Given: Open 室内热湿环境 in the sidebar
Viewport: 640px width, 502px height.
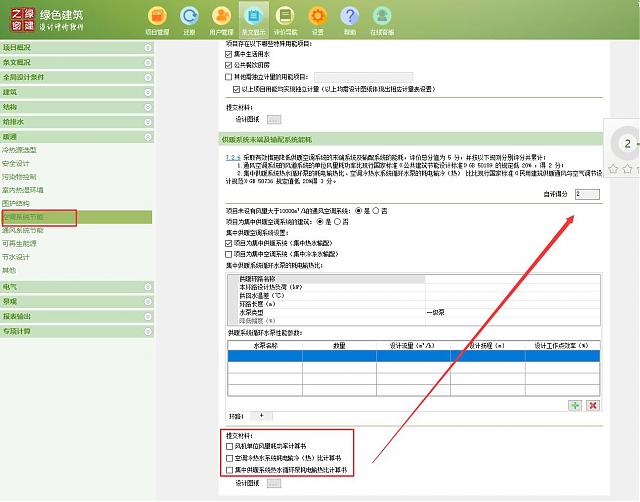Looking at the screenshot, I should [x=23, y=190].
